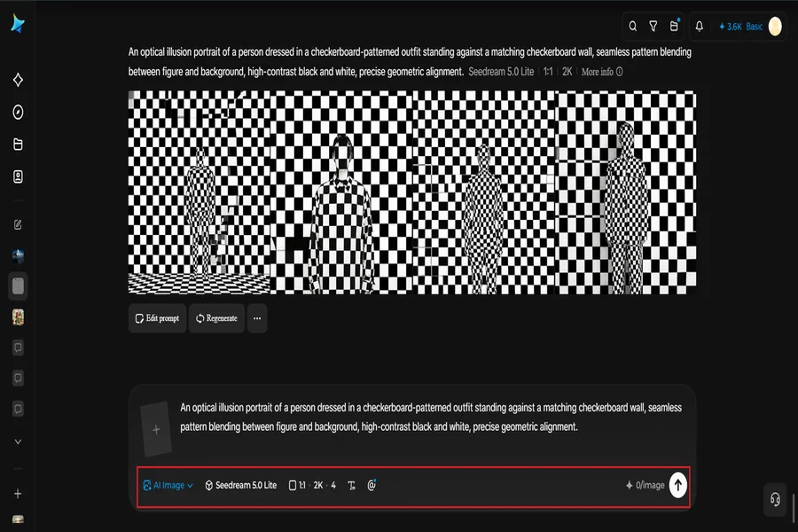Open the calendar icon with the blue dot
798x532 pixels.
pyautogui.click(x=675, y=26)
